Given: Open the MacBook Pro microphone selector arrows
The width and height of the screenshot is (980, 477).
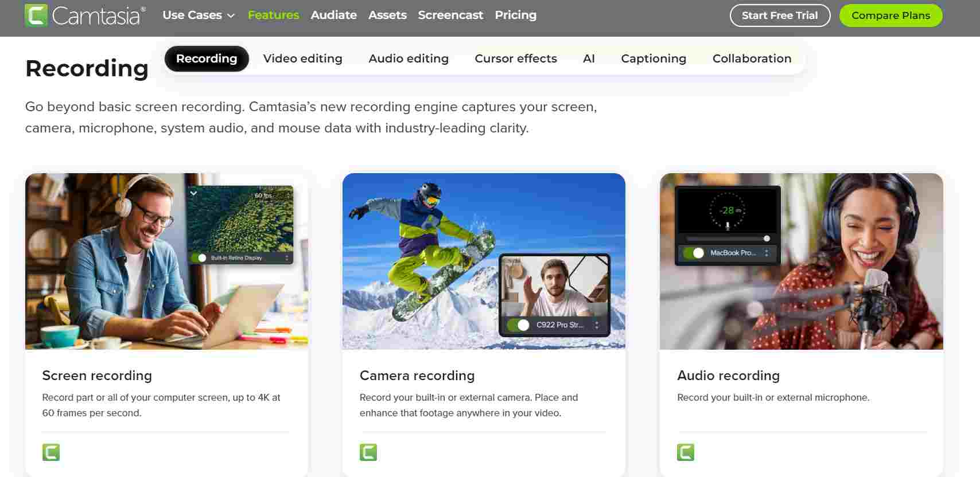Looking at the screenshot, I should tap(767, 253).
